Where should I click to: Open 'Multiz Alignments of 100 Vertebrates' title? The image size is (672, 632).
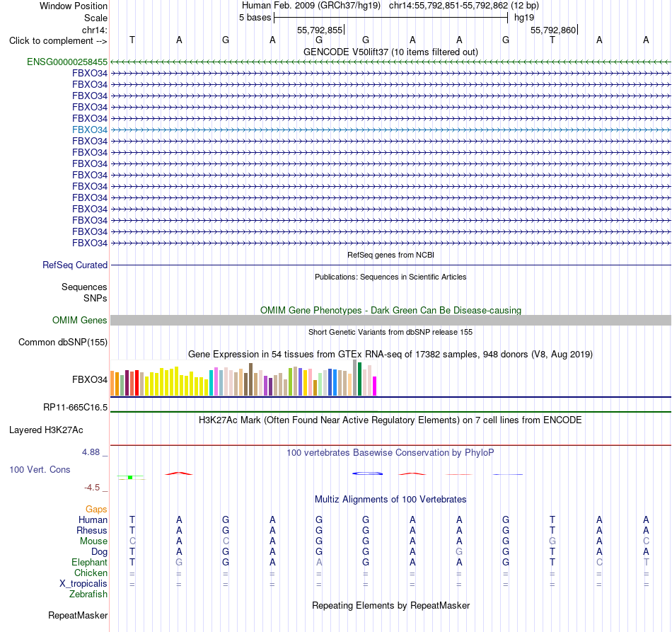390,500
